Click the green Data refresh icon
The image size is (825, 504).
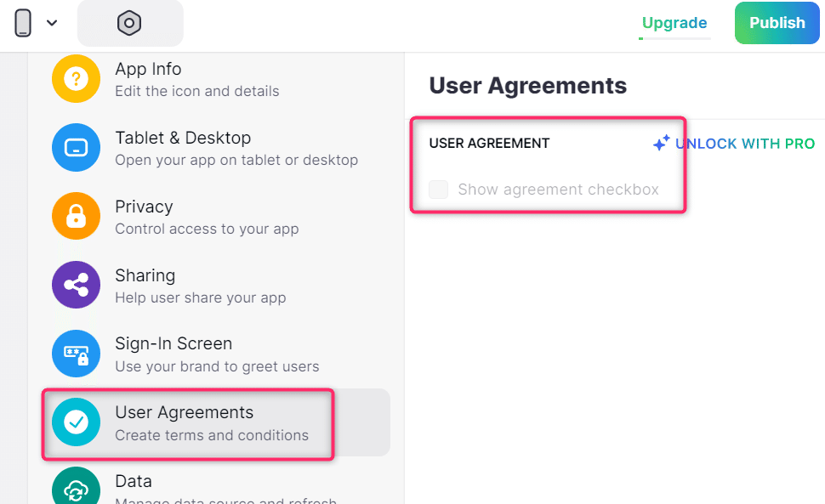77,489
